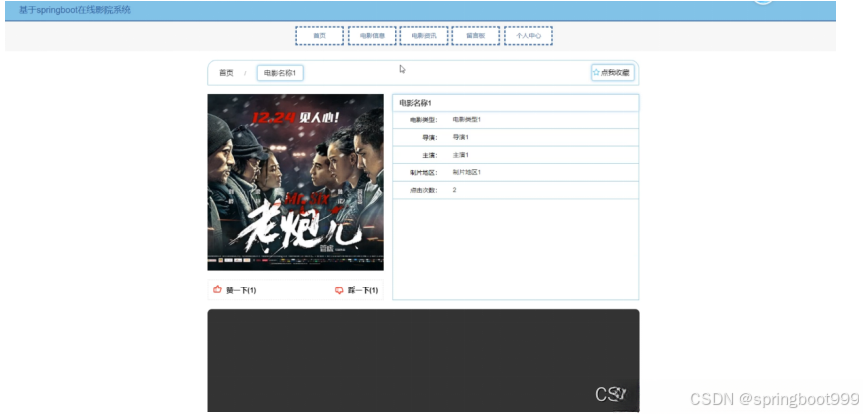
Task: Open the 首页 navigation tab
Action: [x=319, y=36]
